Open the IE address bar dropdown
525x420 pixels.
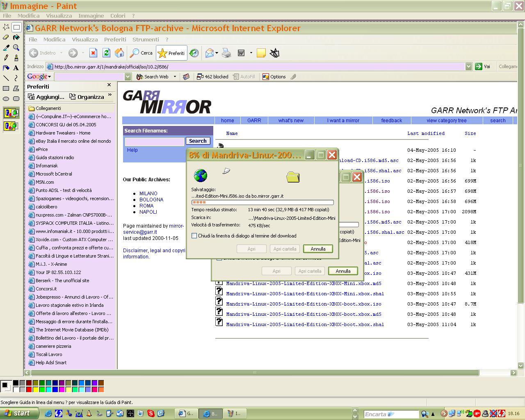[x=469, y=66]
